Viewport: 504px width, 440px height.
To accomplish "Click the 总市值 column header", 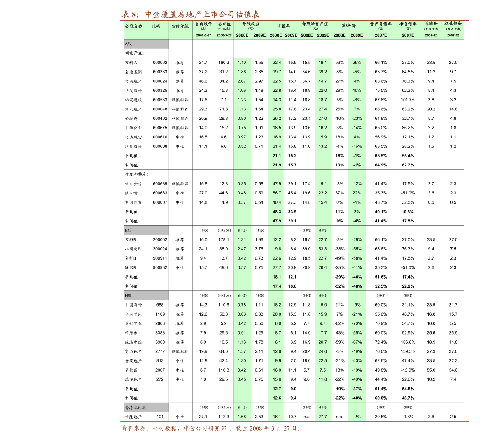I will (x=224, y=24).
